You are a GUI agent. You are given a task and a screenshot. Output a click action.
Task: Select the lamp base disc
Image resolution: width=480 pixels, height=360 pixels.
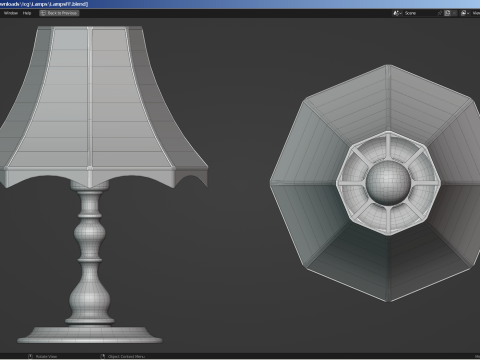(x=89, y=334)
